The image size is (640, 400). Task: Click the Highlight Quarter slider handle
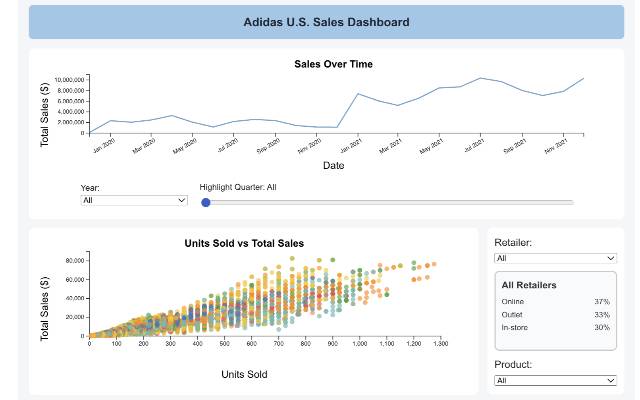click(x=206, y=202)
